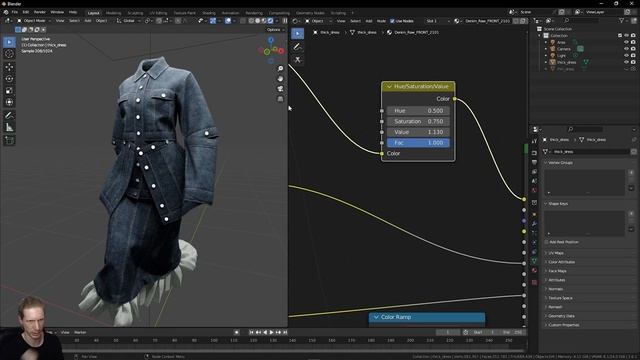The height and width of the screenshot is (360, 640).
Task: Select node editor Annotate tool
Action: [298, 47]
